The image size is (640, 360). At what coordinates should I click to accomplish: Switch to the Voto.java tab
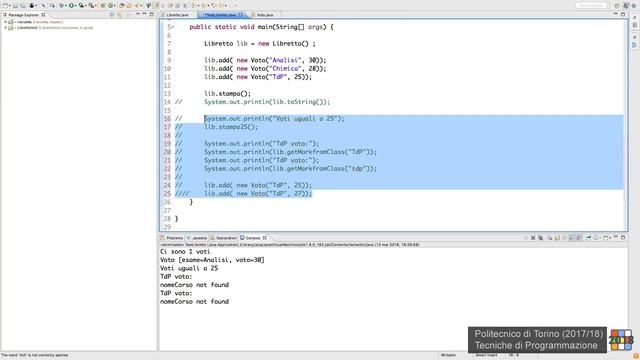(x=264, y=15)
